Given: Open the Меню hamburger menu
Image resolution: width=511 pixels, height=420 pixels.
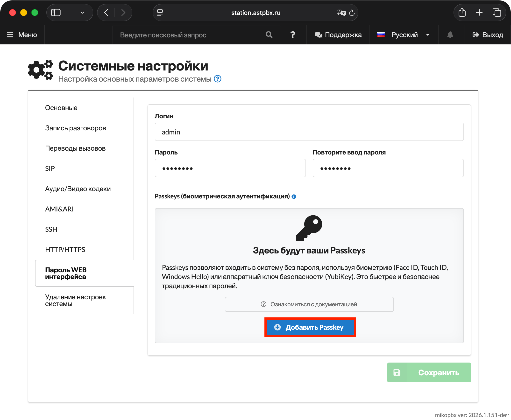Looking at the screenshot, I should [x=22, y=35].
